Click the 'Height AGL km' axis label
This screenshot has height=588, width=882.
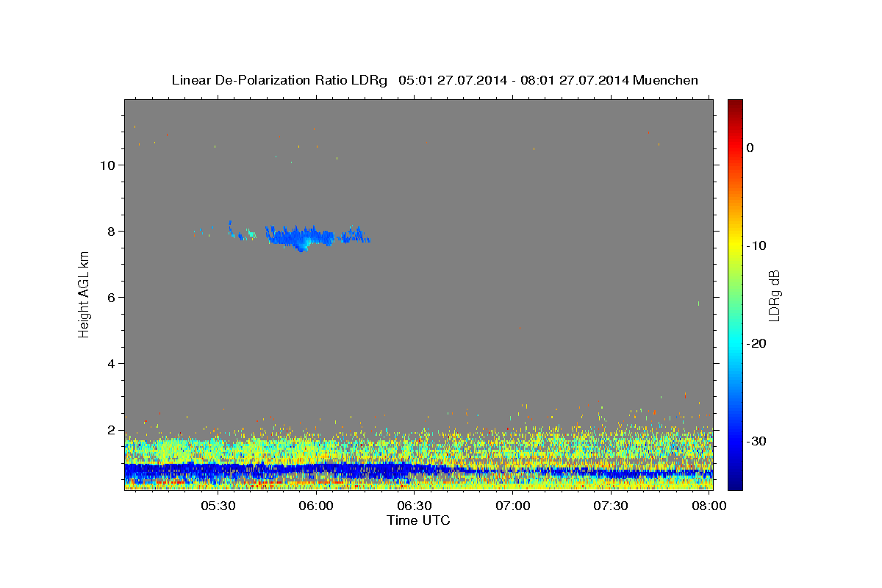click(x=84, y=294)
